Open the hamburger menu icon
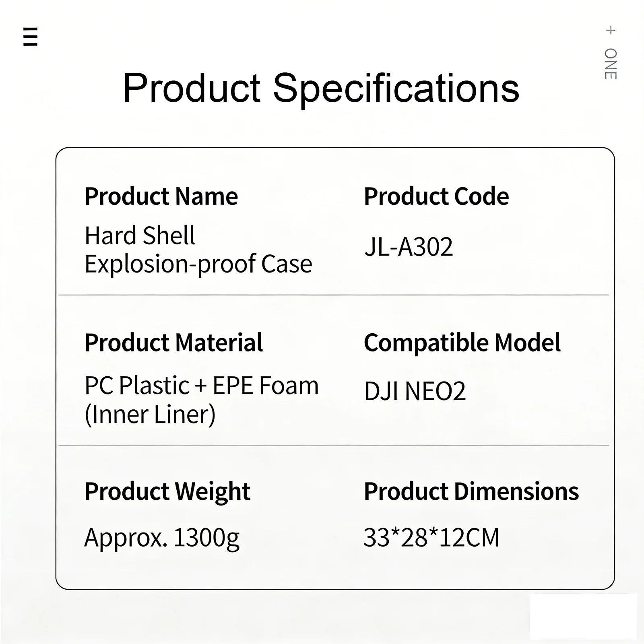The height and width of the screenshot is (644, 644). coord(31,37)
